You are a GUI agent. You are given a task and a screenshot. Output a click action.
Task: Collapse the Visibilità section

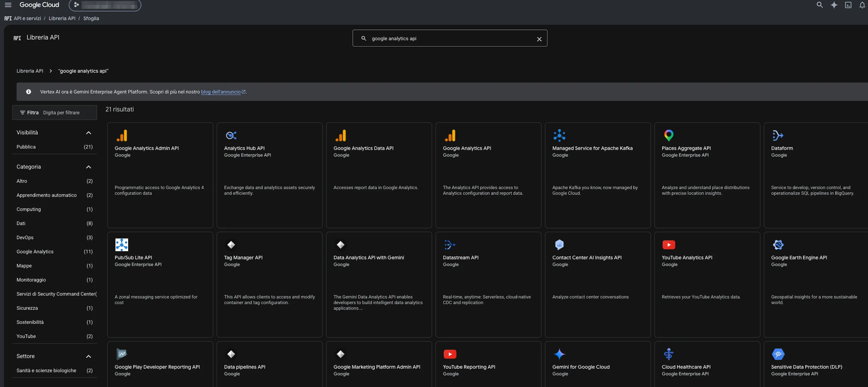[x=88, y=133]
